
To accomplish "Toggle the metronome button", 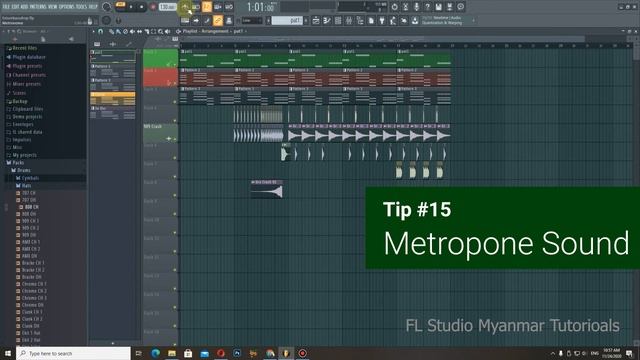I will click(185, 7).
